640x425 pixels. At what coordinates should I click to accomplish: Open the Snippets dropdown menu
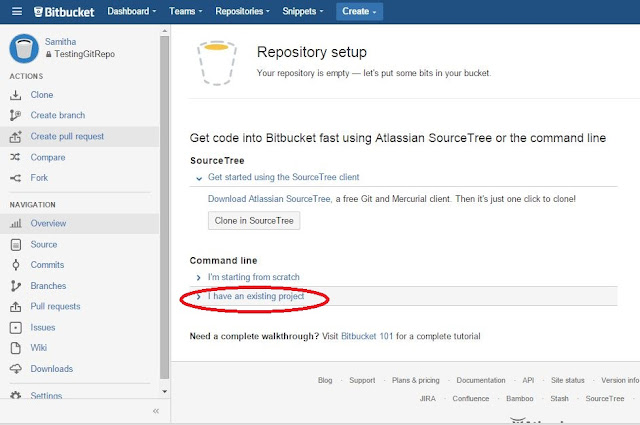302,11
